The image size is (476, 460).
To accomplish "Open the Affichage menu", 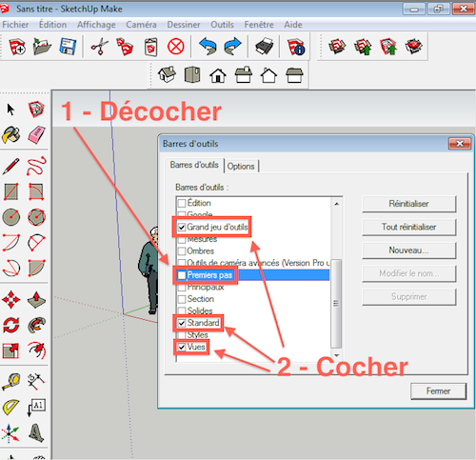I will (x=96, y=25).
